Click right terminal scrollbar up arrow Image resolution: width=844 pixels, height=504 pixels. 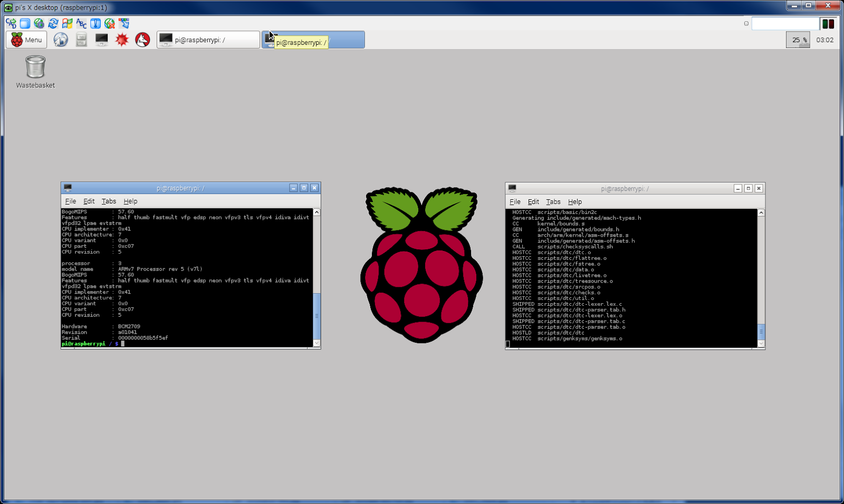(x=761, y=212)
